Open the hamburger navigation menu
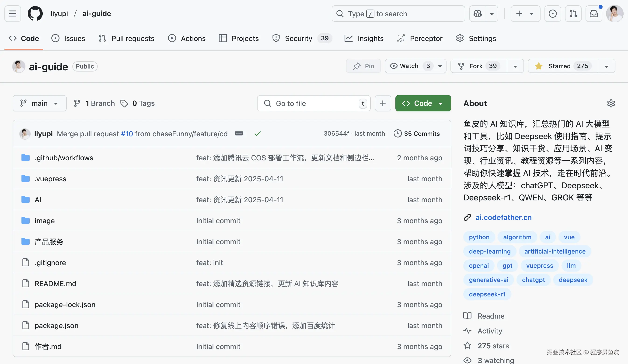Image resolution: width=628 pixels, height=364 pixels. (x=13, y=14)
